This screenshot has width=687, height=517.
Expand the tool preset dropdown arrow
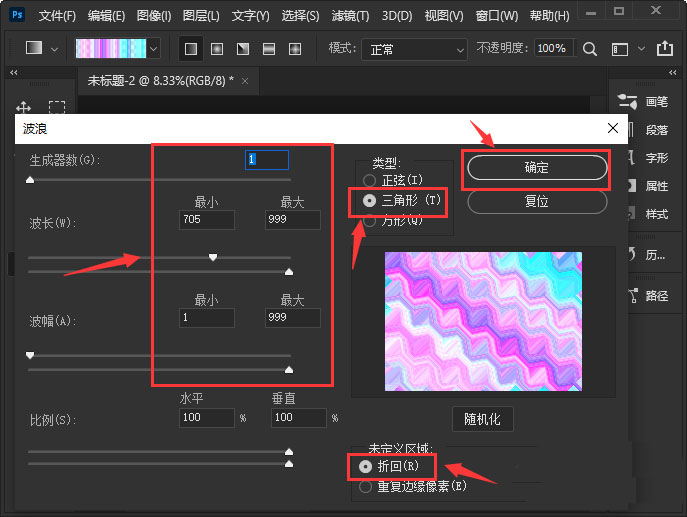pos(54,50)
